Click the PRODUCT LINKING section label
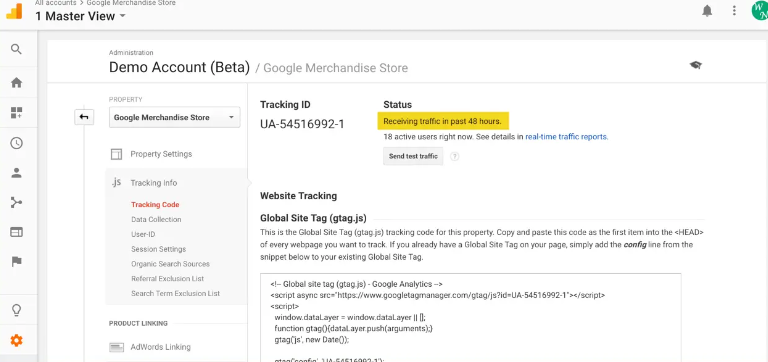Image resolution: width=768 pixels, height=362 pixels. coord(138,323)
